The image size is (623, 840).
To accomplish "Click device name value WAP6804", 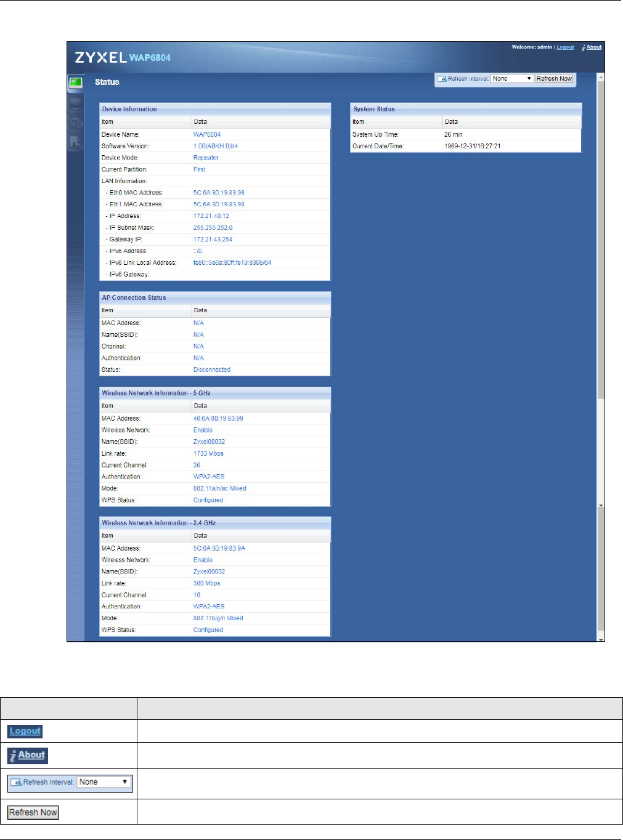I will point(207,134).
